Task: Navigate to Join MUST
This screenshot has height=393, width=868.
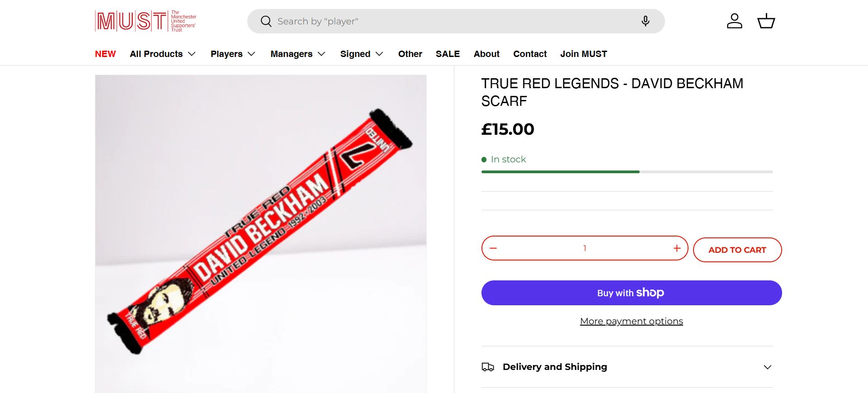Action: tap(584, 54)
